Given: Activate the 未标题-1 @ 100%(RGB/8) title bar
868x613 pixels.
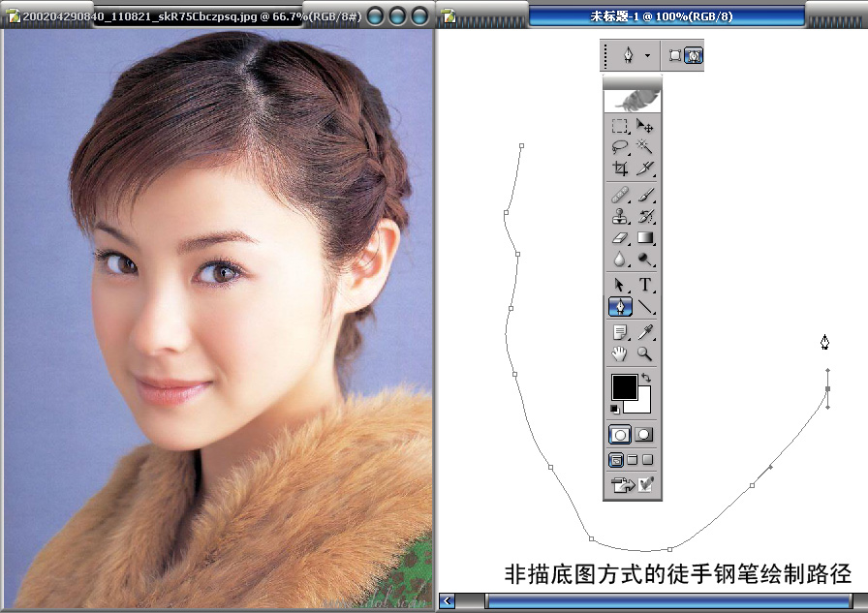Looking at the screenshot, I should tap(666, 16).
